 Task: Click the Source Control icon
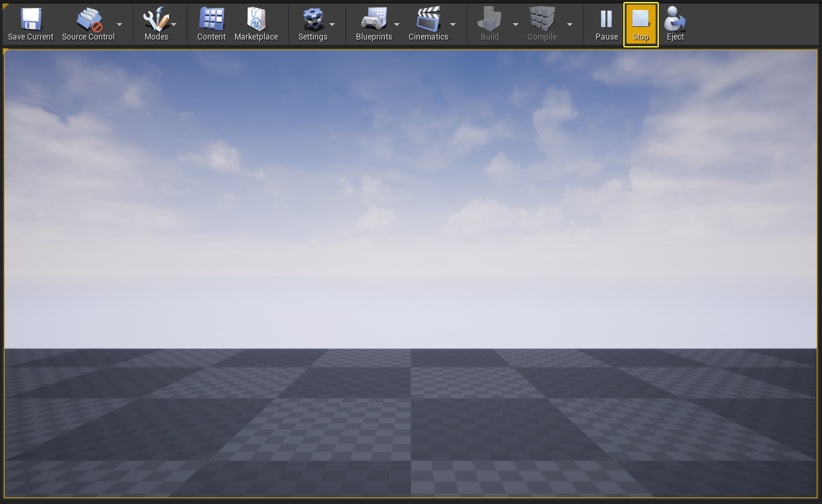88,20
